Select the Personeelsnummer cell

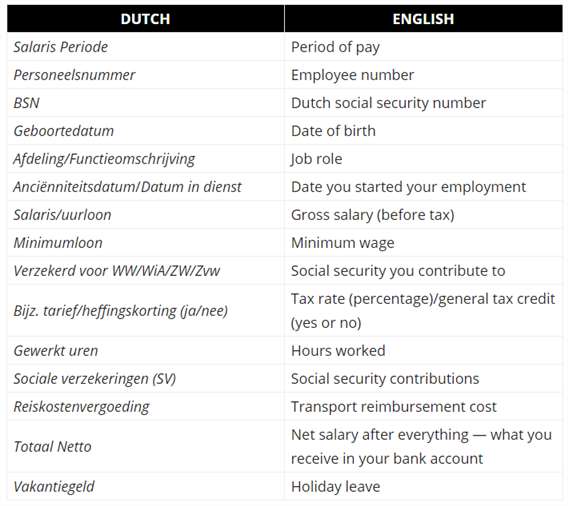coord(146,75)
